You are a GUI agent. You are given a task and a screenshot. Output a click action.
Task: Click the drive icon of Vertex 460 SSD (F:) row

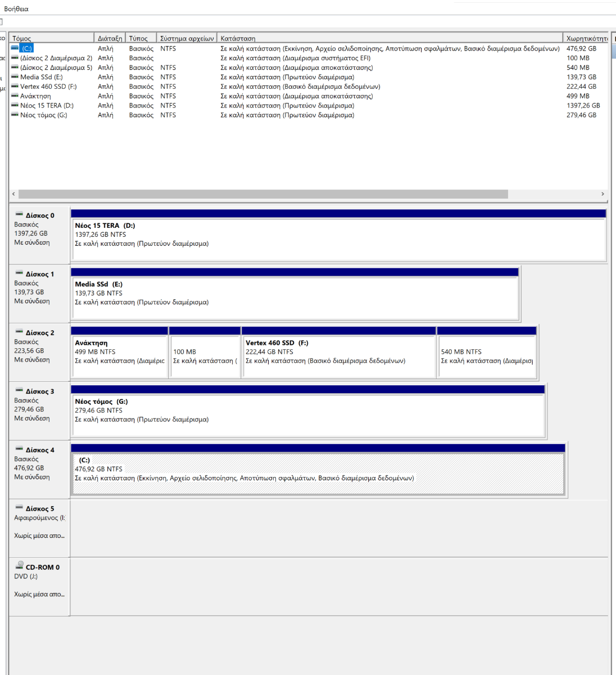(x=15, y=87)
